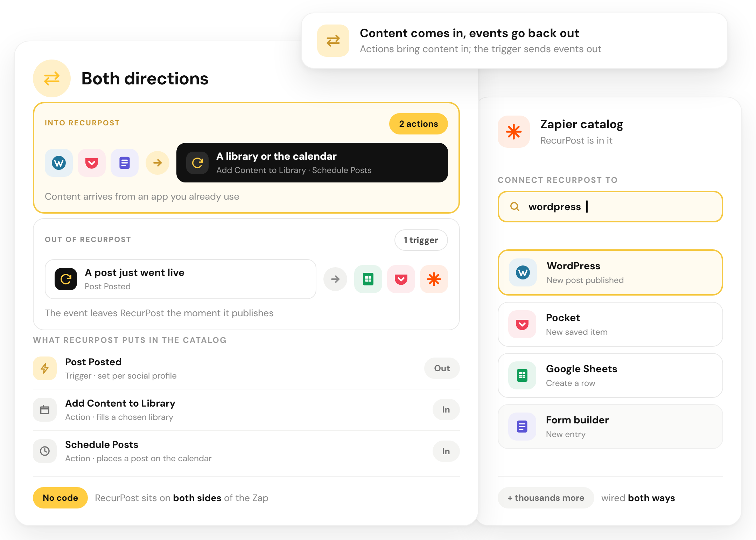The height and width of the screenshot is (540, 756).
Task: Click the Action · places a post on the calendar text
Action: click(139, 459)
